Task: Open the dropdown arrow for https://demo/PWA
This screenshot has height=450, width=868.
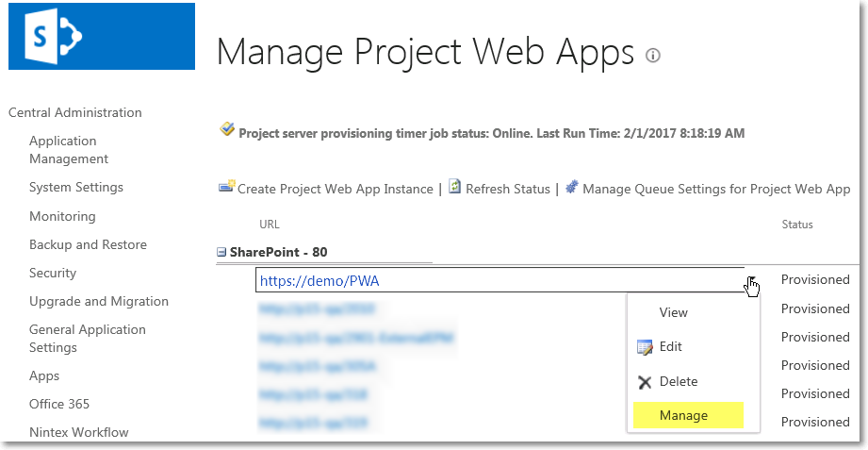Action: point(752,281)
